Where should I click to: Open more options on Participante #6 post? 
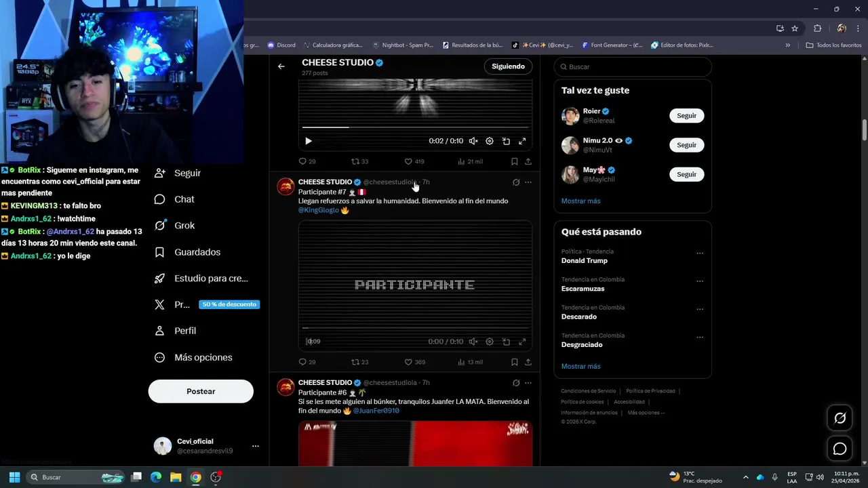[528, 383]
